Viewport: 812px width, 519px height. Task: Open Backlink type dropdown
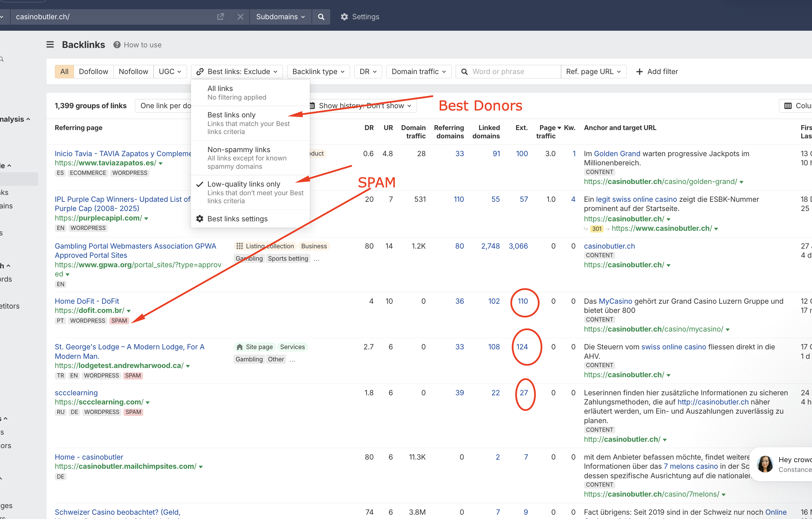(x=318, y=71)
